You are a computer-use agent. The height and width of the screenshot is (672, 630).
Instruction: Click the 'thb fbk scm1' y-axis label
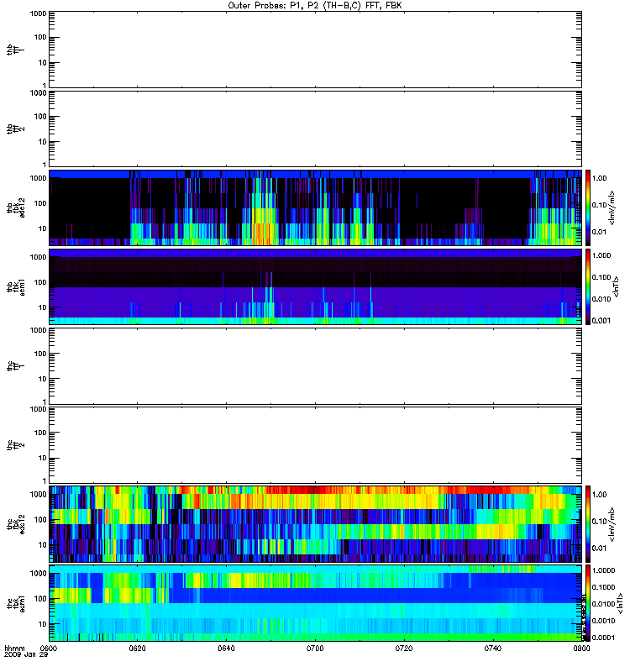pos(16,286)
